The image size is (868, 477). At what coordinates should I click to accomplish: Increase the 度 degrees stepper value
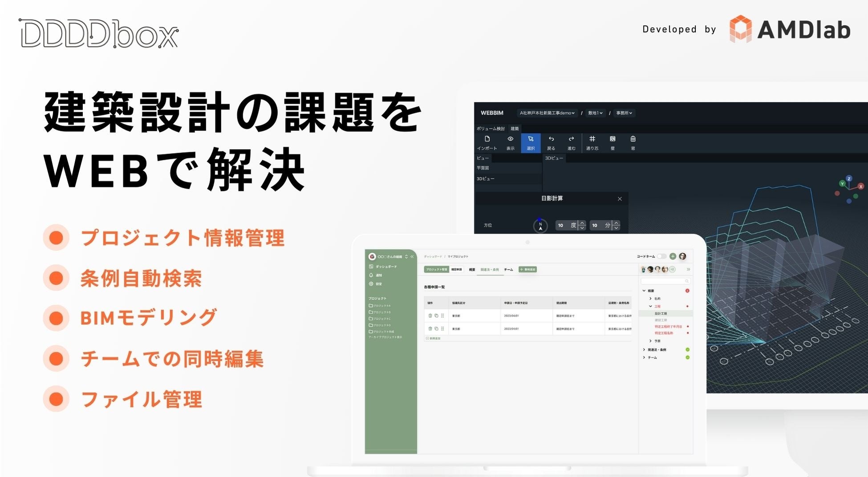[582, 222]
